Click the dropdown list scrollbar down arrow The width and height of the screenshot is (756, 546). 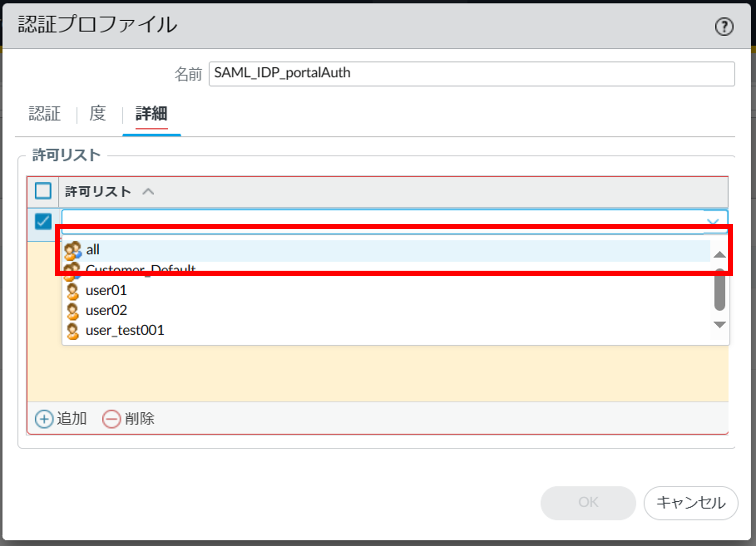coord(719,325)
